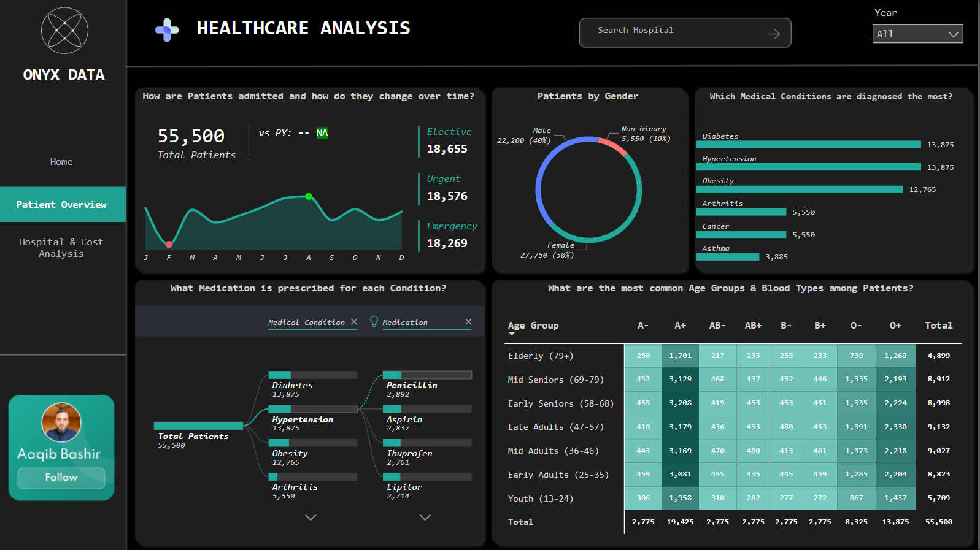
Task: Go to Home page
Action: coord(61,162)
